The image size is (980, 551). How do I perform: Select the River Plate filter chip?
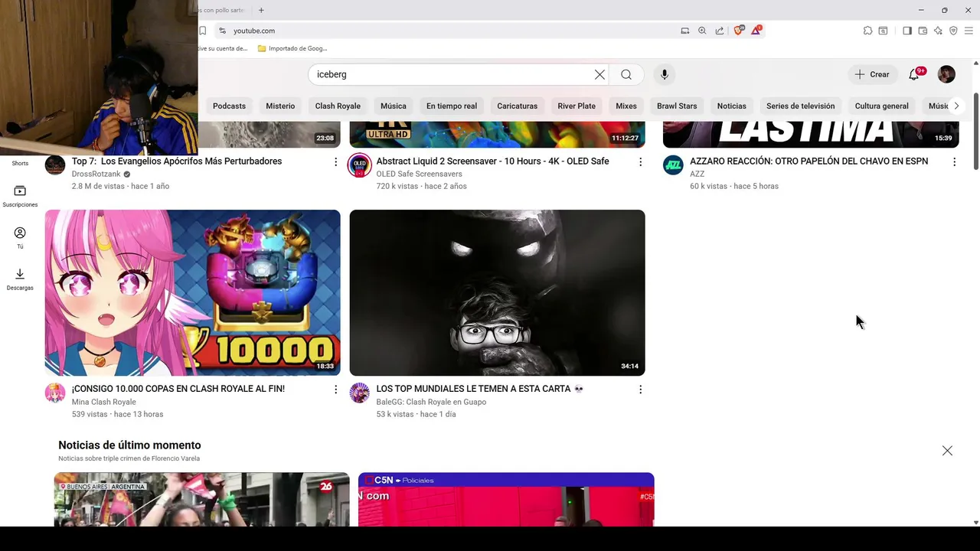(x=577, y=106)
